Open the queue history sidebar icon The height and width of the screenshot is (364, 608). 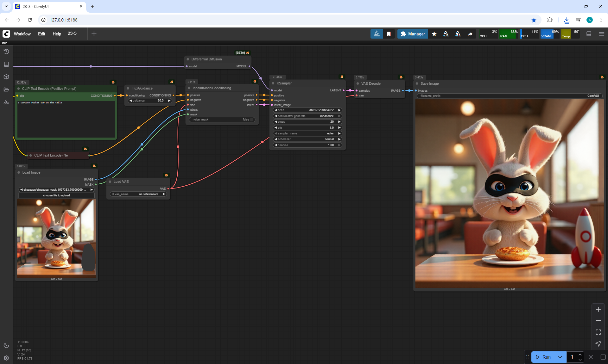click(x=6, y=52)
